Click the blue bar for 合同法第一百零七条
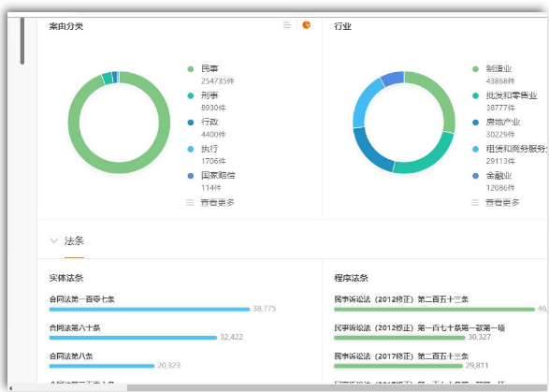 (x=150, y=310)
